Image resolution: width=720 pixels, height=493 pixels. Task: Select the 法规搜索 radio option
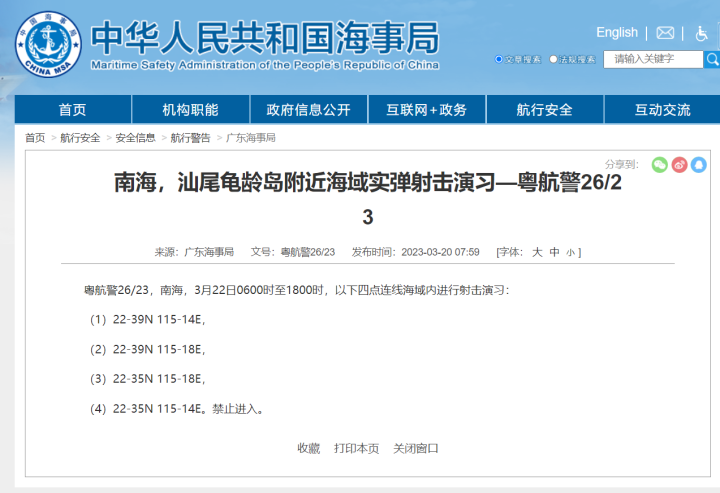coord(553,59)
